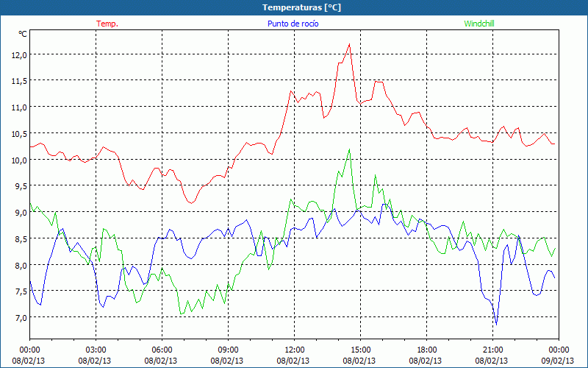
Task: Click the 11,5 y-axis value
Action: (x=20, y=81)
